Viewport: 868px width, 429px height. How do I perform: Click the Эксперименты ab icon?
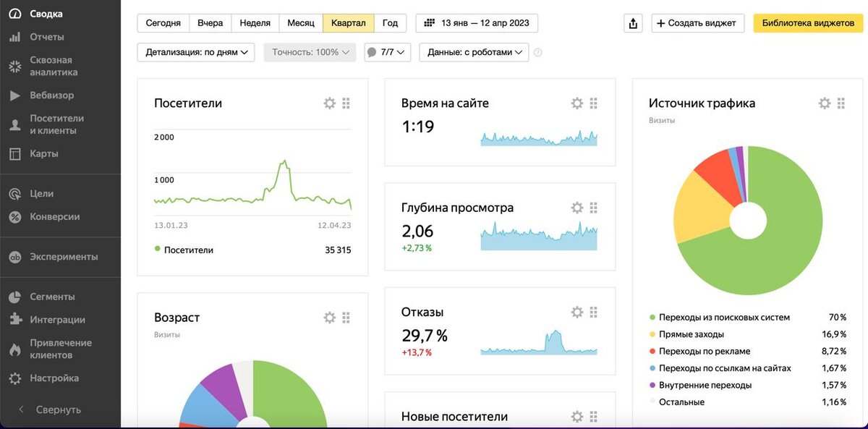(14, 257)
